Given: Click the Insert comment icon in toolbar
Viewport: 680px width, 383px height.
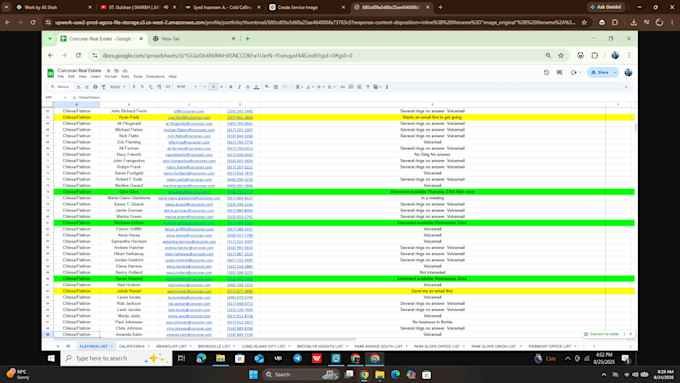Looking at the screenshot, I should pos(351,87).
